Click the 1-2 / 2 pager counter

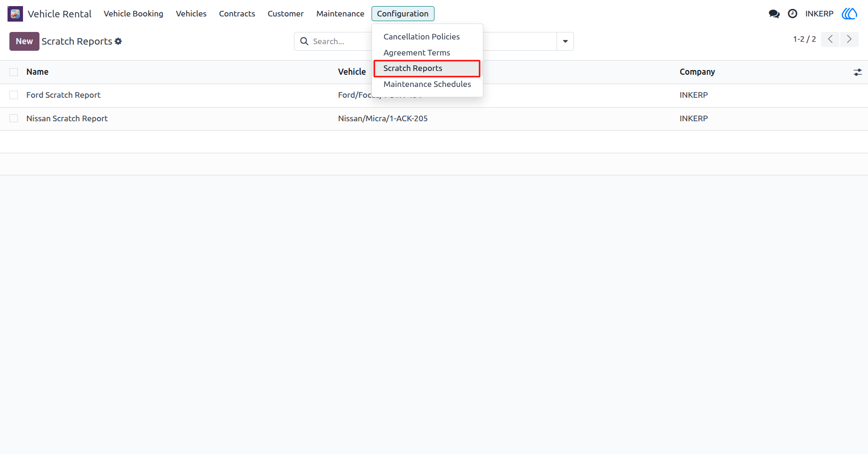pos(804,39)
